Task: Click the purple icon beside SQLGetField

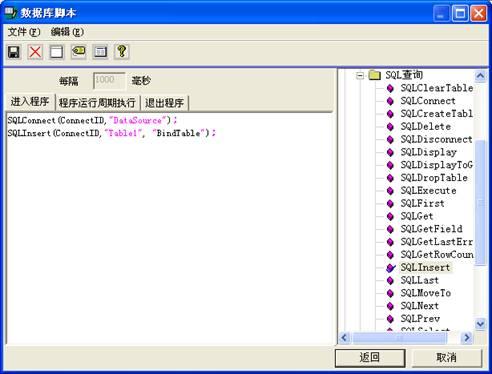Action: click(x=390, y=229)
